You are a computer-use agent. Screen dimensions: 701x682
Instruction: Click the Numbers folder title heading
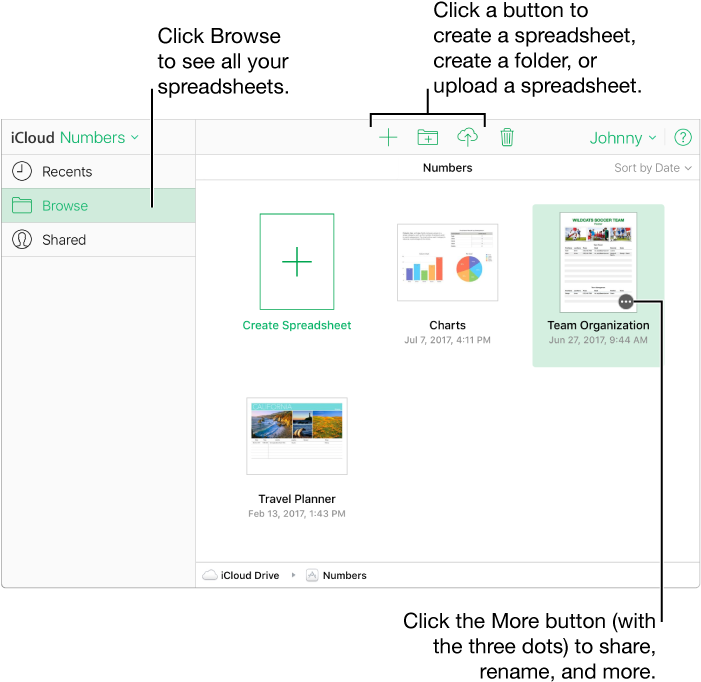click(x=448, y=168)
